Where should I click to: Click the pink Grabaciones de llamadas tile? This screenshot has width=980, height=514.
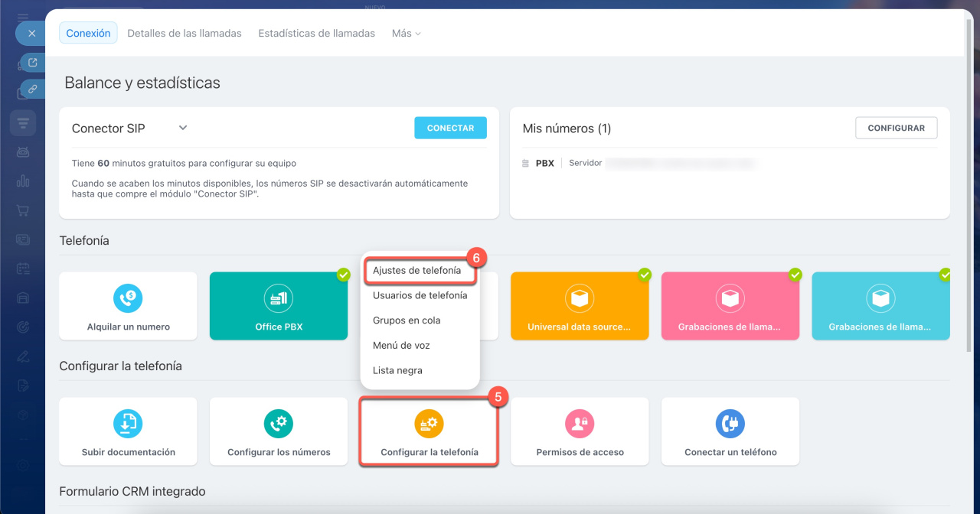coord(730,306)
